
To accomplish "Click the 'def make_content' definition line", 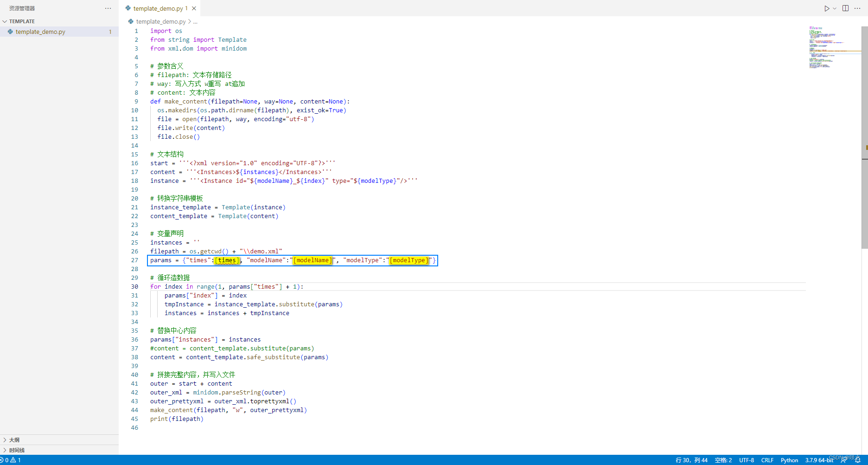I will tap(250, 101).
